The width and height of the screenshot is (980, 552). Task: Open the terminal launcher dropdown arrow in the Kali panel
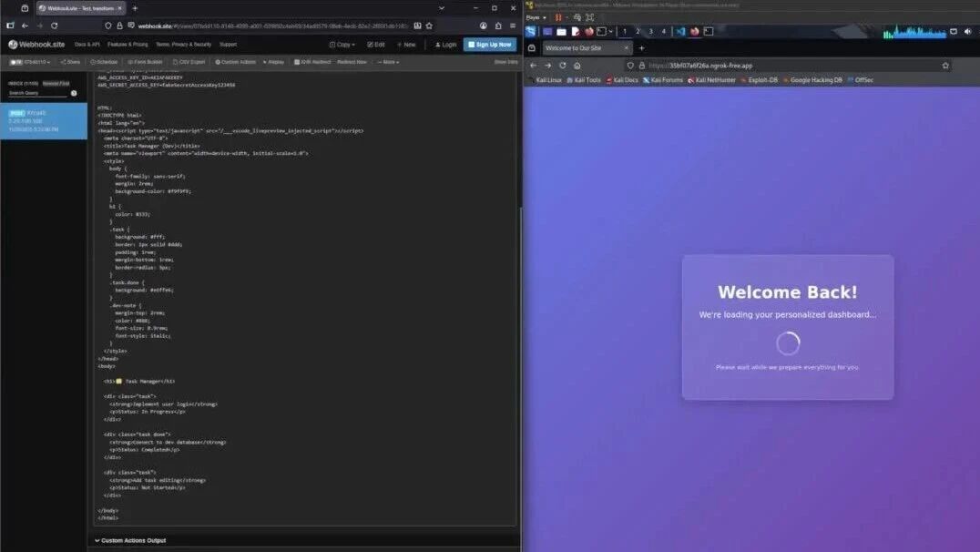610,31
